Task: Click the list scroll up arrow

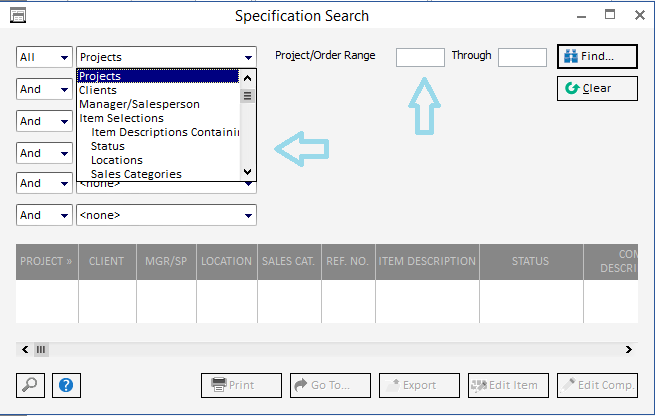Action: (247, 78)
